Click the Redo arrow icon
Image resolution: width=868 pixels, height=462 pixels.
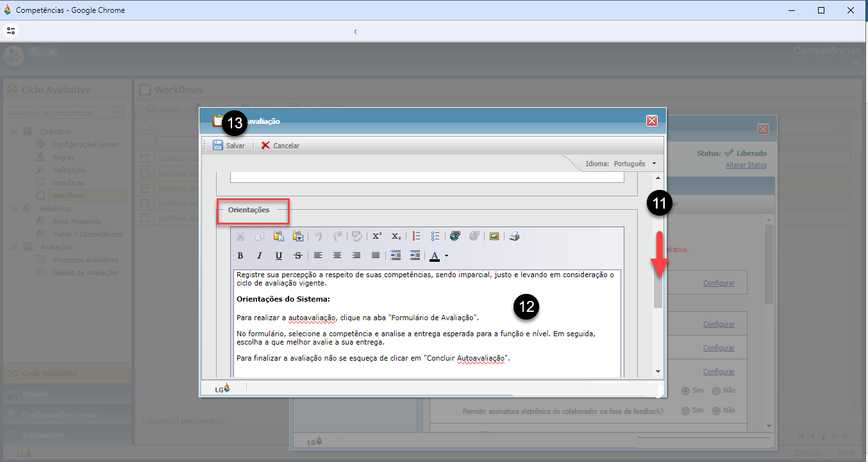337,236
